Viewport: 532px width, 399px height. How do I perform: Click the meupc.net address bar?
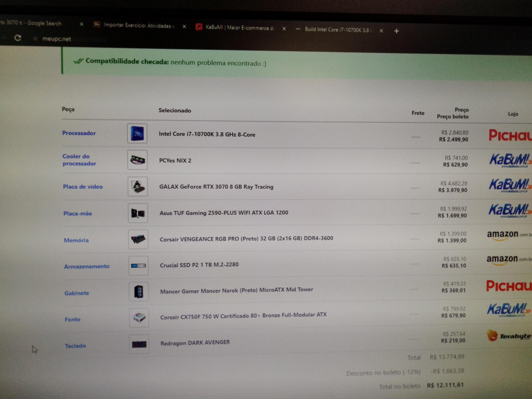(x=56, y=39)
